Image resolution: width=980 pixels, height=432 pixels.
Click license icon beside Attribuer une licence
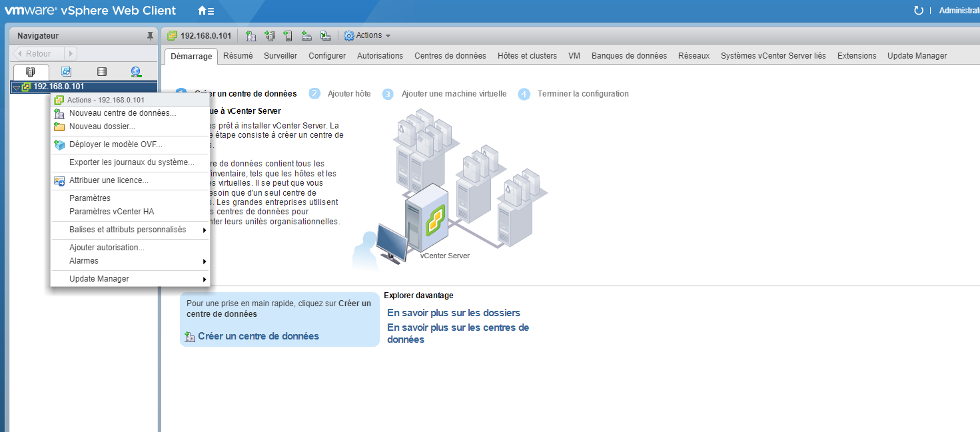[x=59, y=180]
